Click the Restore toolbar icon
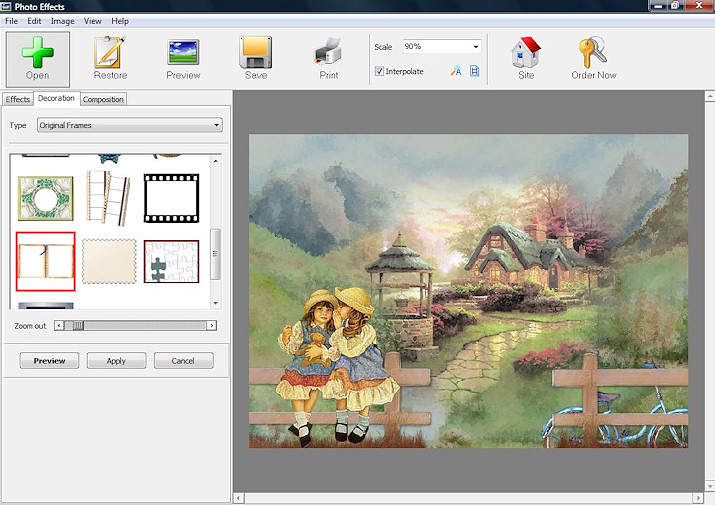715x505 pixels. (110, 51)
